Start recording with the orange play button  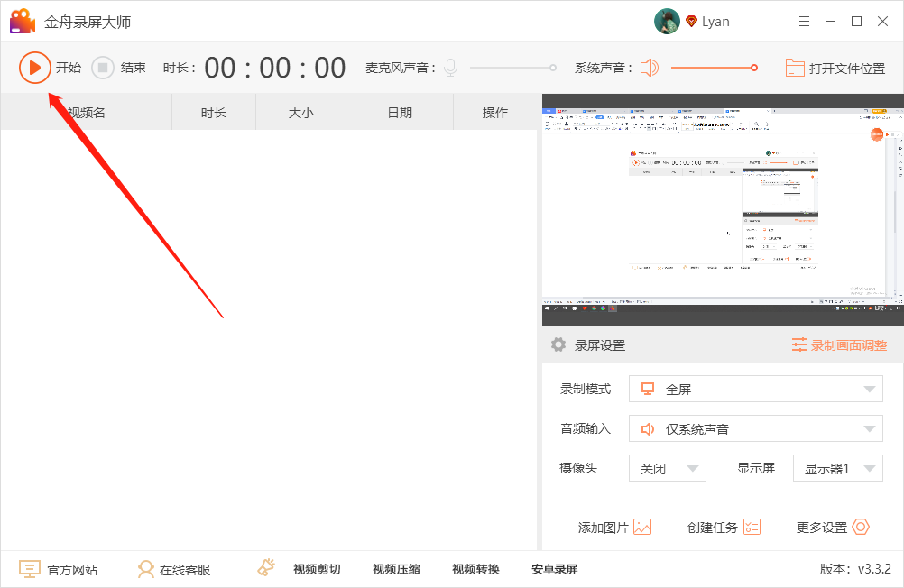(x=34, y=68)
